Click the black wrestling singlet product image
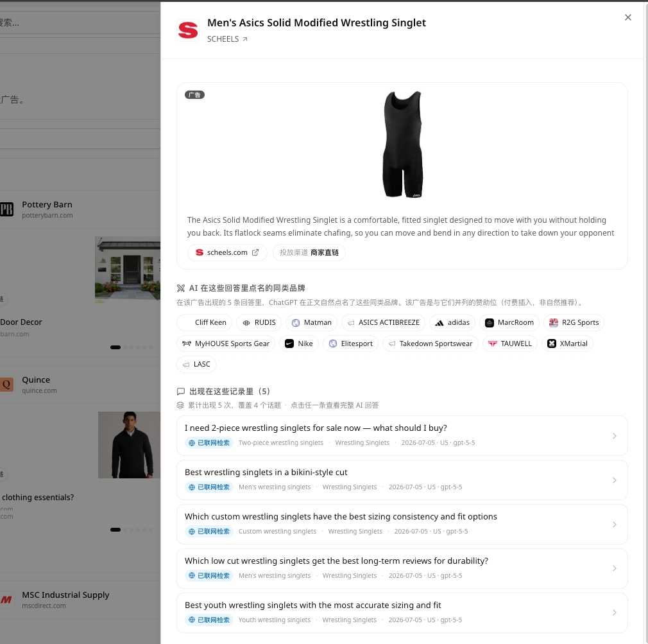 [402, 144]
